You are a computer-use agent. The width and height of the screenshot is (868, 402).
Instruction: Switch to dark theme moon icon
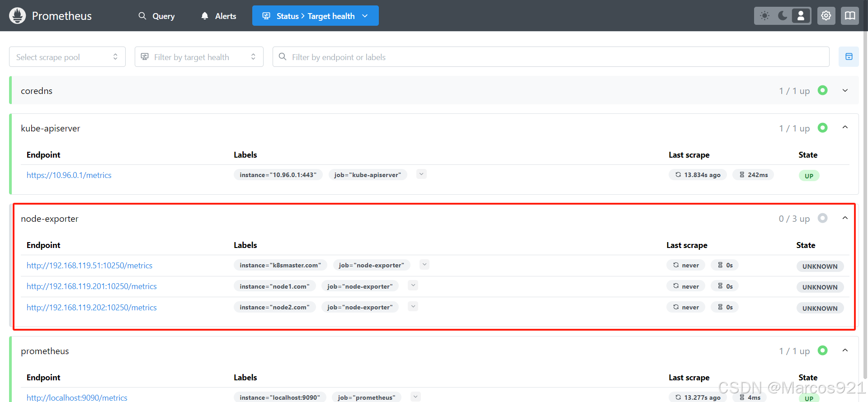coord(783,16)
